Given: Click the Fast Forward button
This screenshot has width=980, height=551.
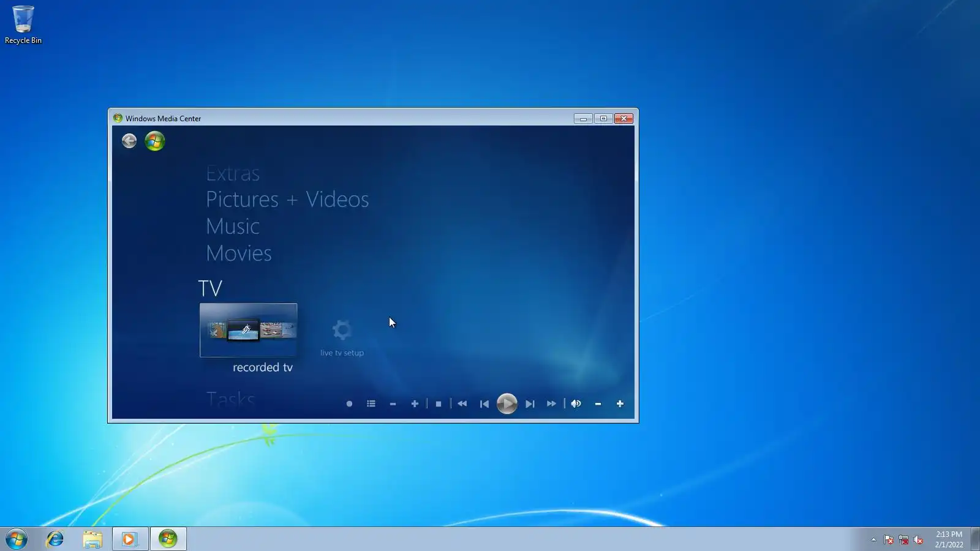Looking at the screenshot, I should click(x=552, y=404).
